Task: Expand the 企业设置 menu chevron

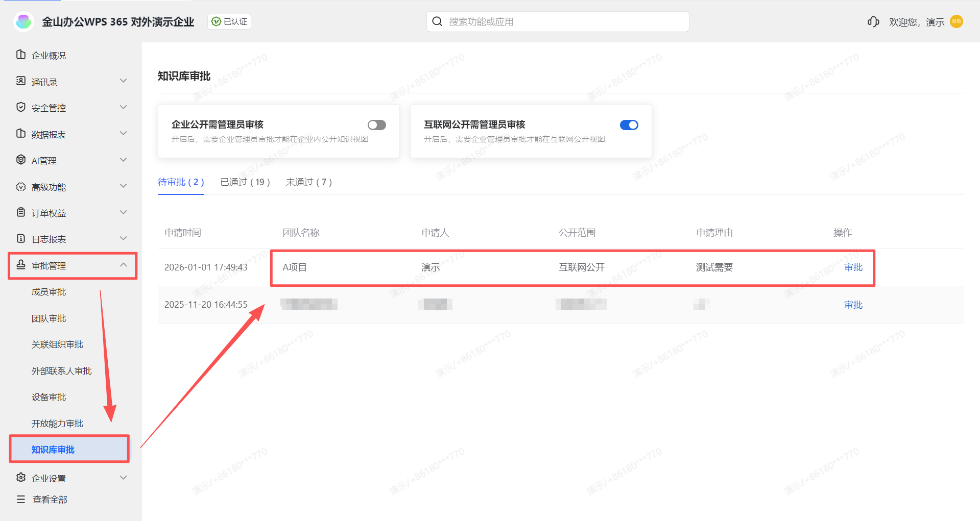Action: pos(123,478)
